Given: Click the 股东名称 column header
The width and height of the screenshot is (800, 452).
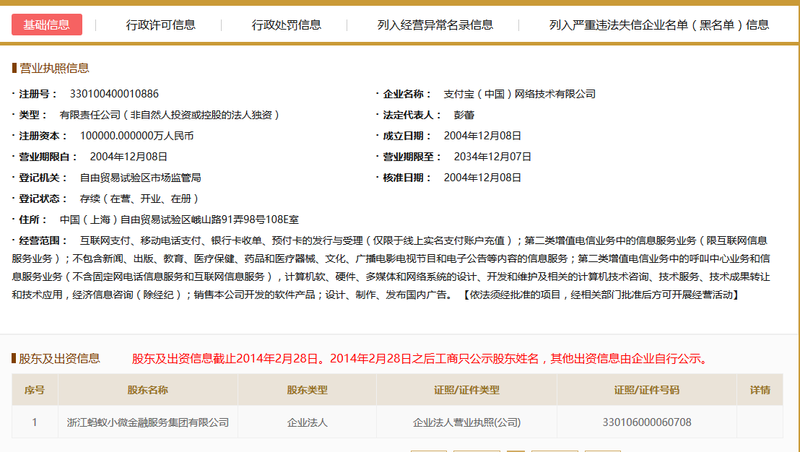Looking at the screenshot, I should [x=147, y=390].
